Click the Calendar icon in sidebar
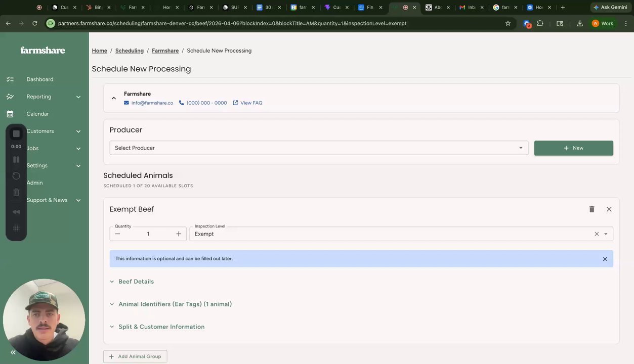This screenshot has width=634, height=364. tap(10, 114)
